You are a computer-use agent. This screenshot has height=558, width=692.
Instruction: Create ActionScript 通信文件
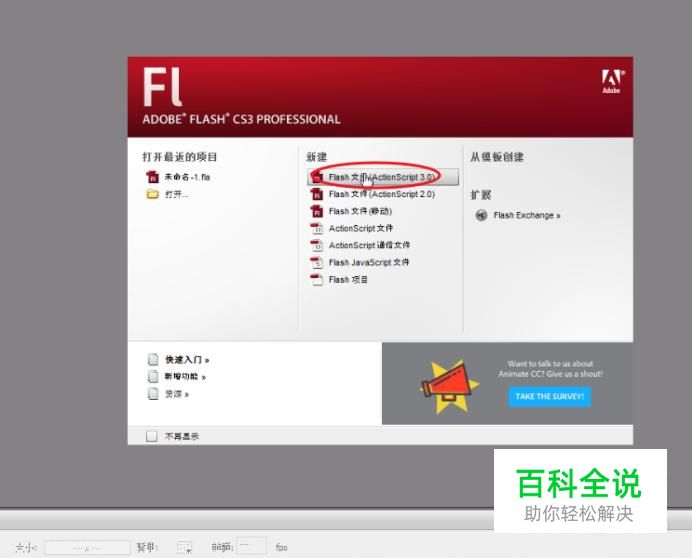pos(369,245)
